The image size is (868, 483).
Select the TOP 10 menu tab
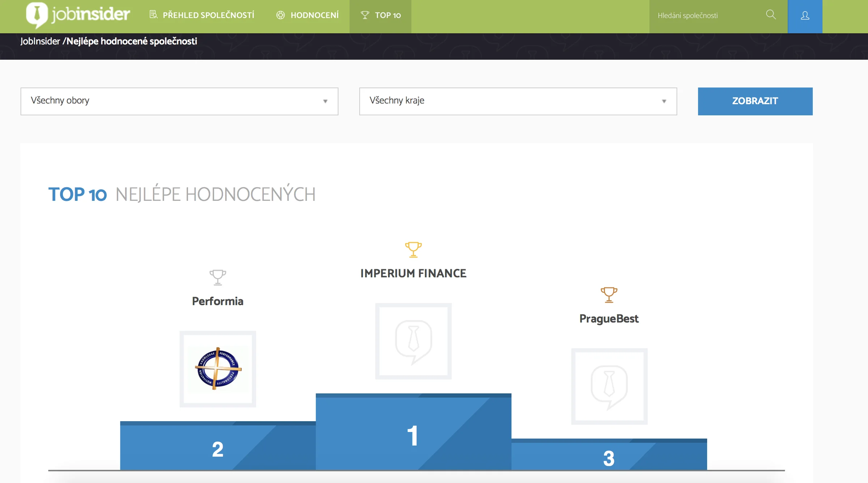coord(380,16)
